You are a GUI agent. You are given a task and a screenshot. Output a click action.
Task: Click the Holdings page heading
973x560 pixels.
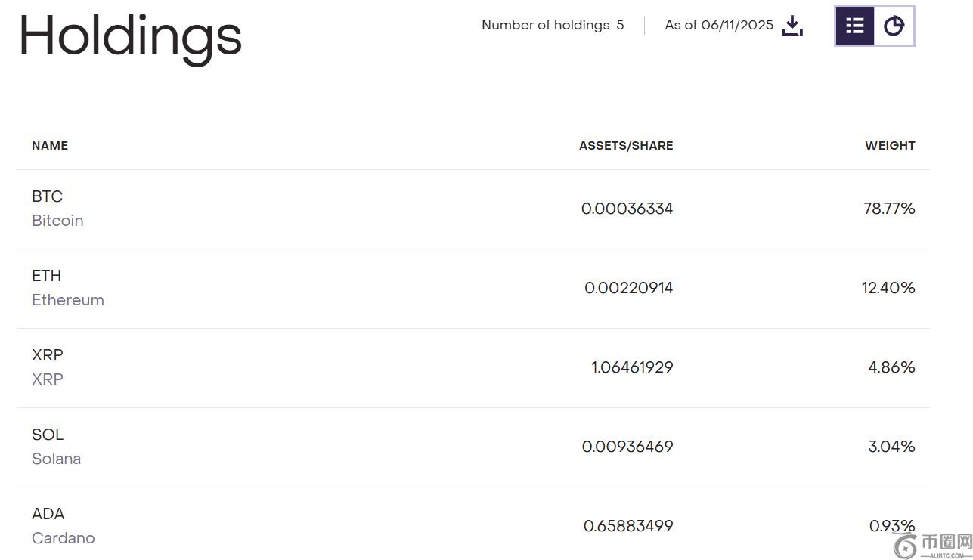tap(130, 36)
